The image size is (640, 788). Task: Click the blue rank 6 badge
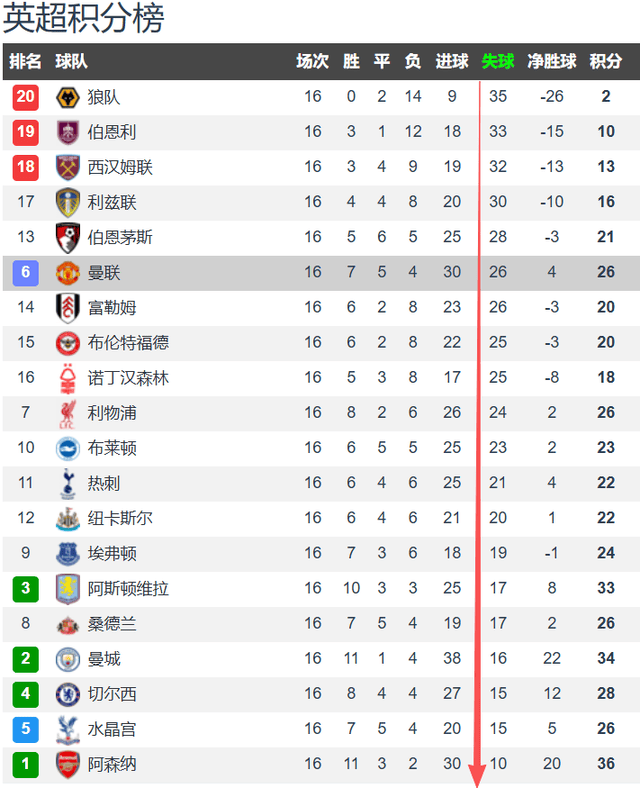pos(26,272)
